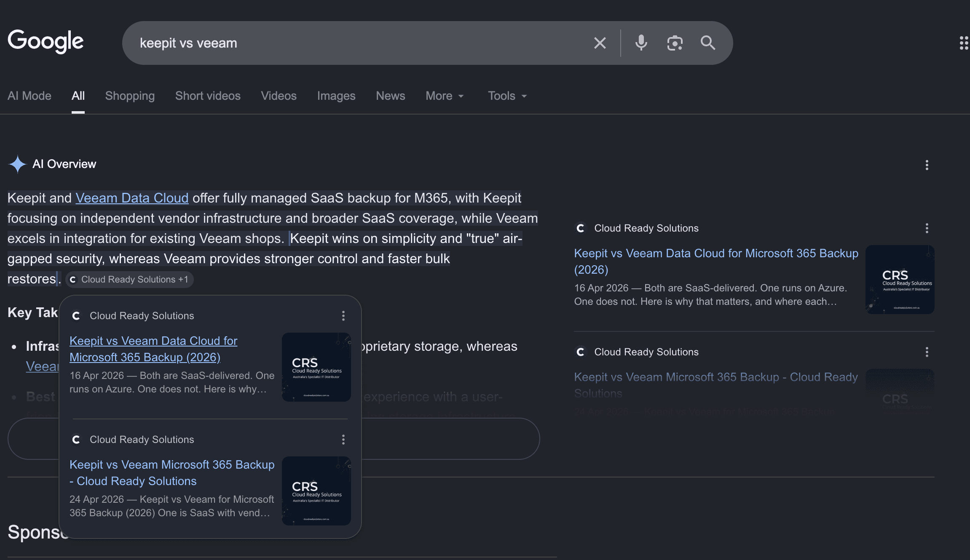This screenshot has width=970, height=560.
Task: Click CRS thumbnail in first popup card
Action: tap(316, 367)
